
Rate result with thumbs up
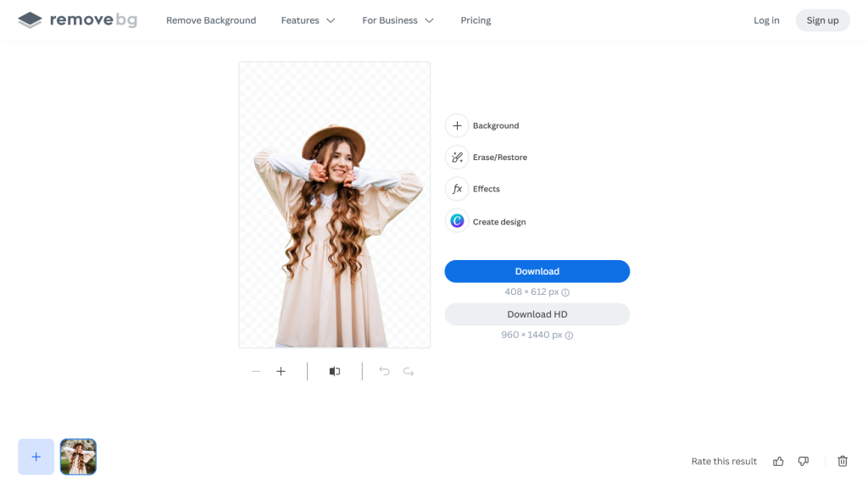[x=778, y=461]
